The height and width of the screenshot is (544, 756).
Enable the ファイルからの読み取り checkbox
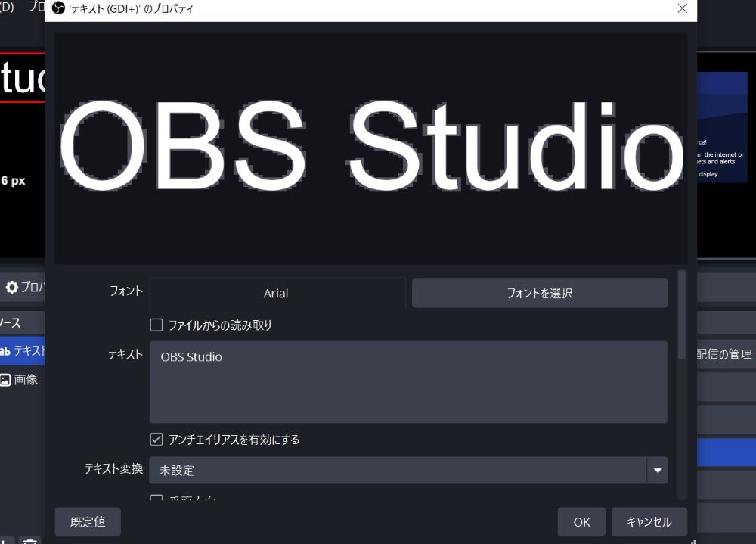click(156, 325)
